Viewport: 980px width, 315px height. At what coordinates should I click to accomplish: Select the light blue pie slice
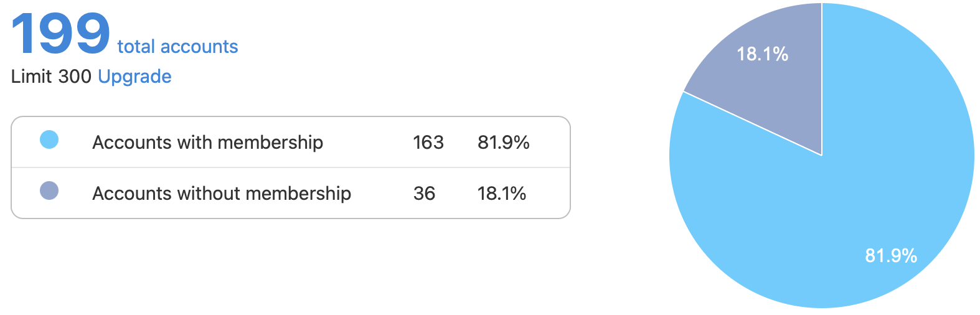[809, 230]
